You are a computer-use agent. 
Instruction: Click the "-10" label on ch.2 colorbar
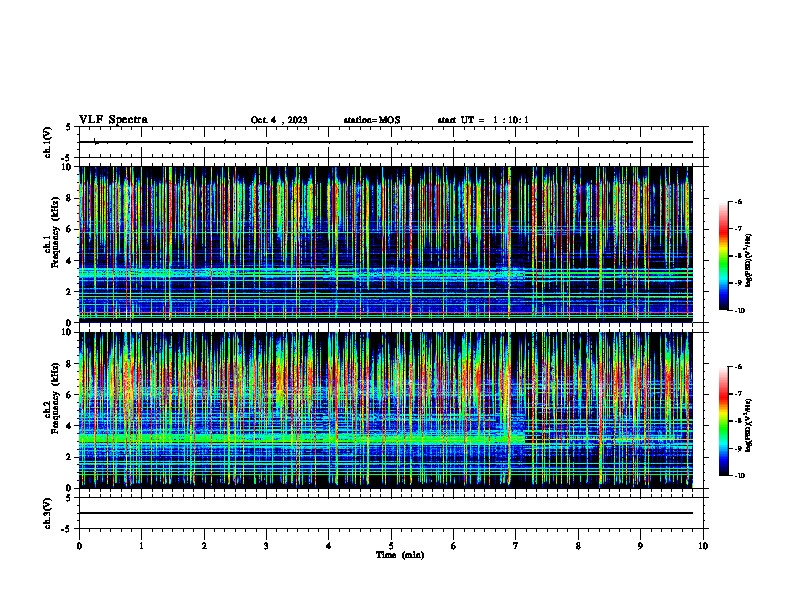point(739,476)
